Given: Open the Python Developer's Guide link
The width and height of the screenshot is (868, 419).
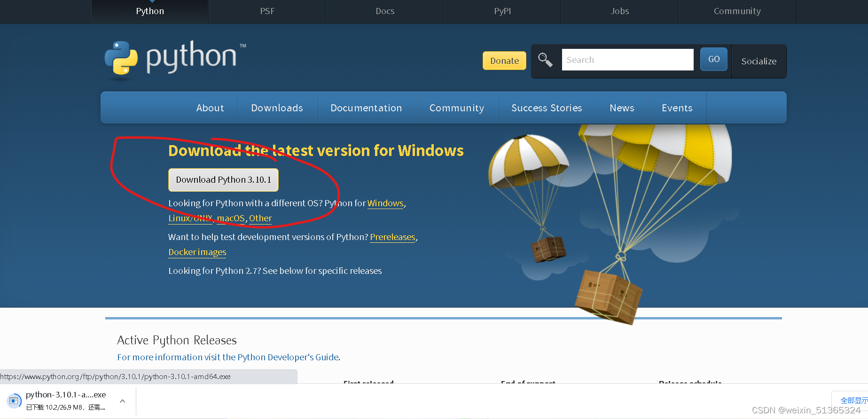Looking at the screenshot, I should point(228,357).
